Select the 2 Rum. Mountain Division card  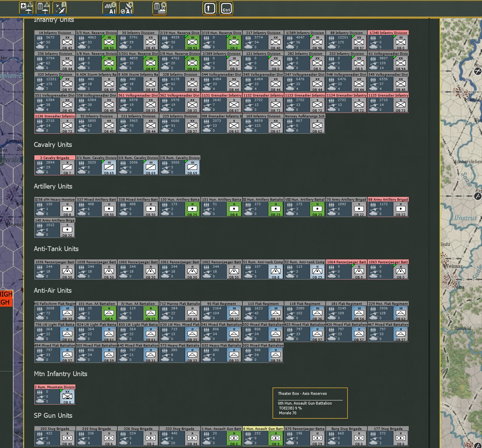click(55, 395)
